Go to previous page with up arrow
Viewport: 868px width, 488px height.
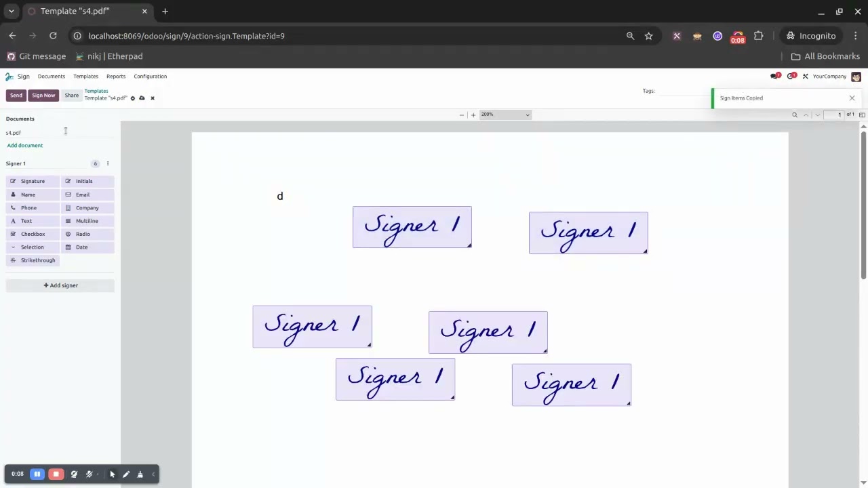pos(806,115)
